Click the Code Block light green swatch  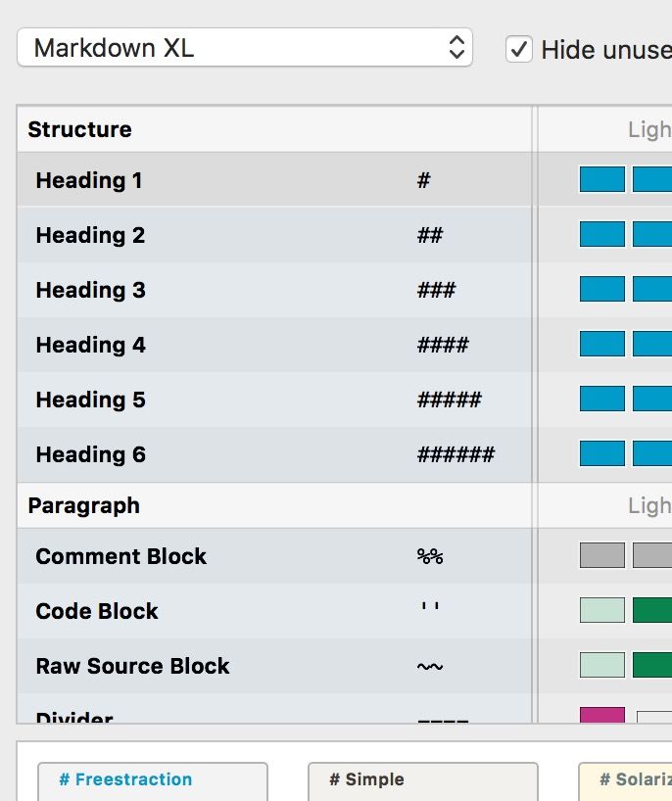point(601,610)
